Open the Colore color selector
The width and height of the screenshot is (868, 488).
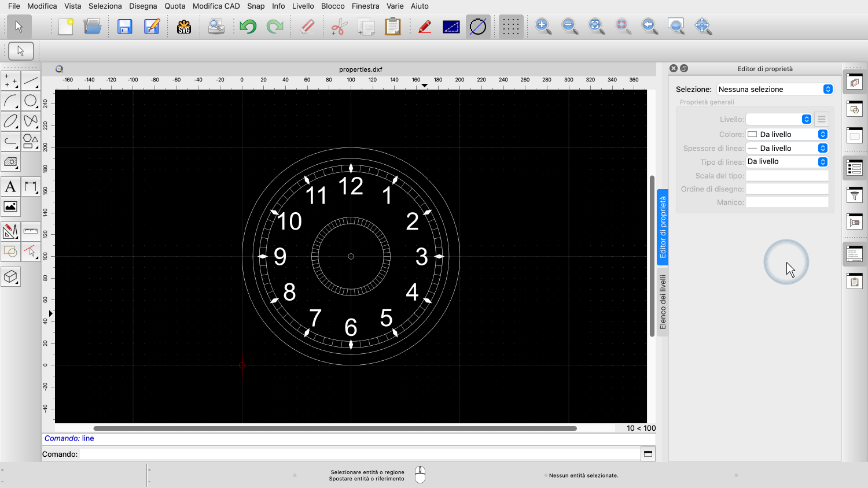coord(787,134)
